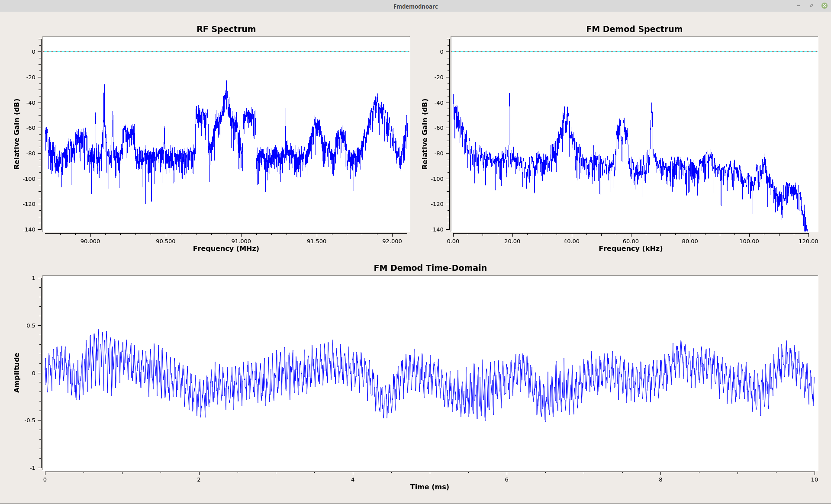The width and height of the screenshot is (831, 504).
Task: Click the 0.5 amplitude tick label
Action: coord(31,325)
